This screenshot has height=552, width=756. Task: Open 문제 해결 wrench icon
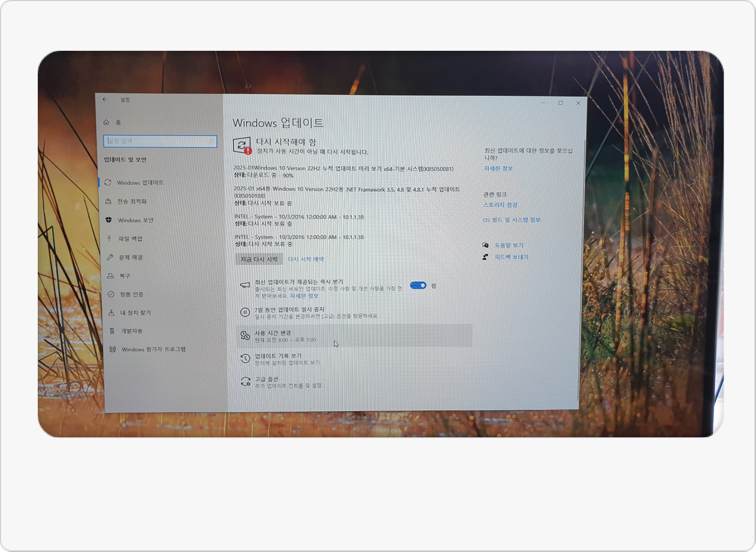pos(110,257)
